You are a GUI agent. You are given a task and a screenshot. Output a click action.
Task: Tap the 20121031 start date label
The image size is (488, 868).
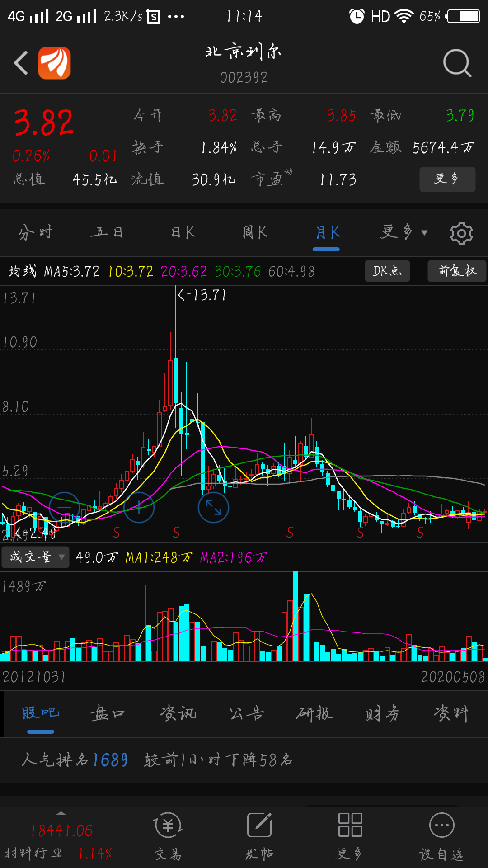pos(34,677)
